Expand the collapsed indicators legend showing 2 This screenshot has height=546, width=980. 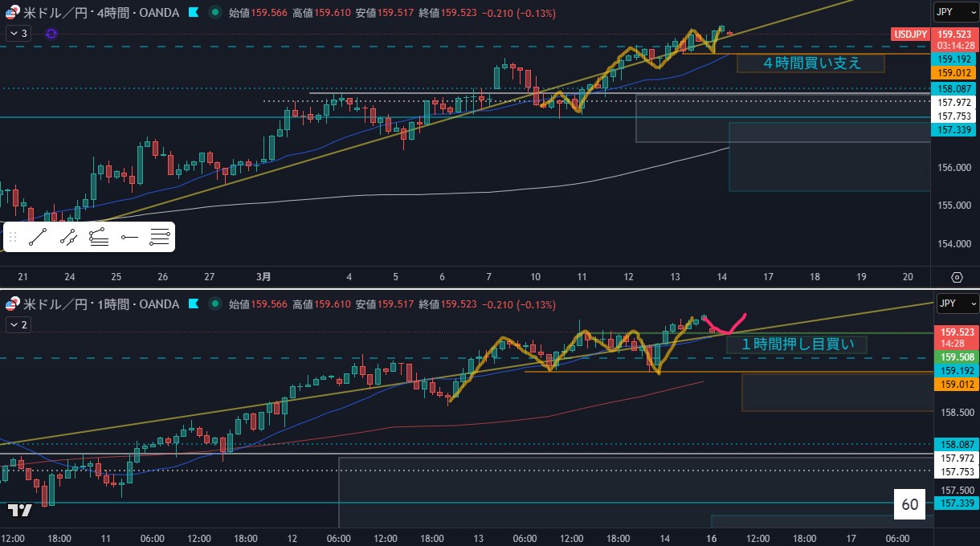coord(18,324)
